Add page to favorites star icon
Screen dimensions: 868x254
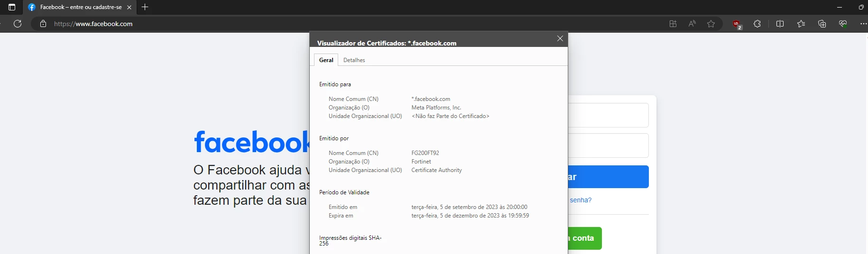click(711, 24)
